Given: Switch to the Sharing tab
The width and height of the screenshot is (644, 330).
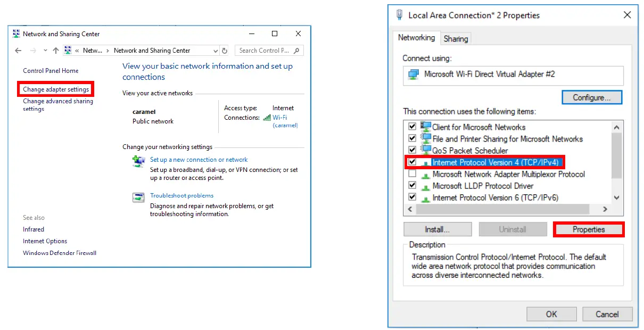Looking at the screenshot, I should [456, 38].
